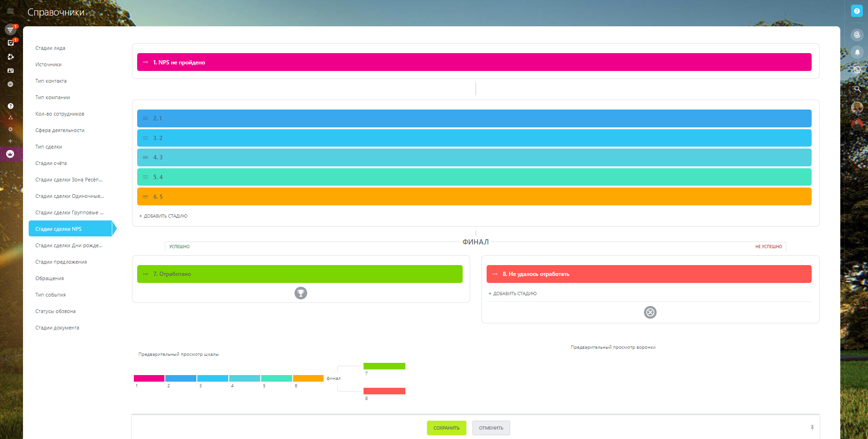The height and width of the screenshot is (439, 868).
Task: Click the trophy icon under successful stage
Action: coord(301,293)
